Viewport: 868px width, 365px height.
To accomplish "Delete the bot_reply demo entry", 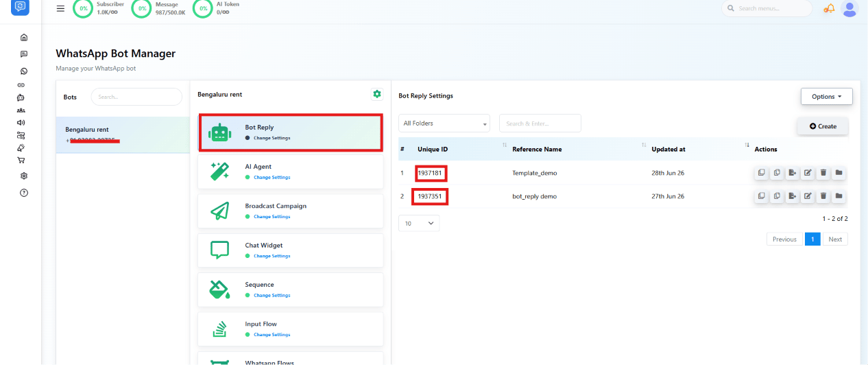I will 823,196.
